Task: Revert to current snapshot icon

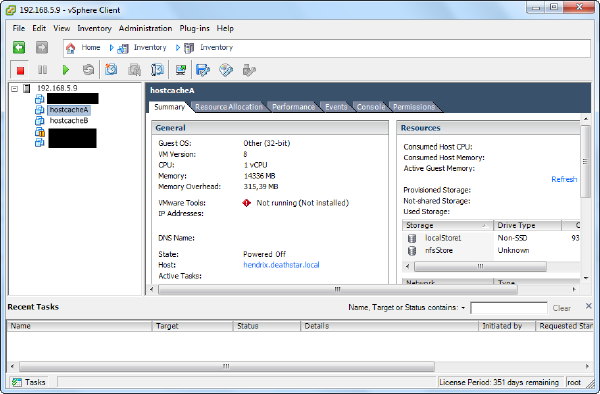Action: 134,70
